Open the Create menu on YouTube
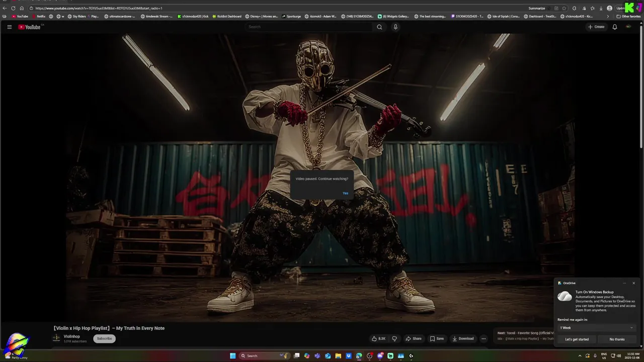The image size is (644, 362). point(596,27)
